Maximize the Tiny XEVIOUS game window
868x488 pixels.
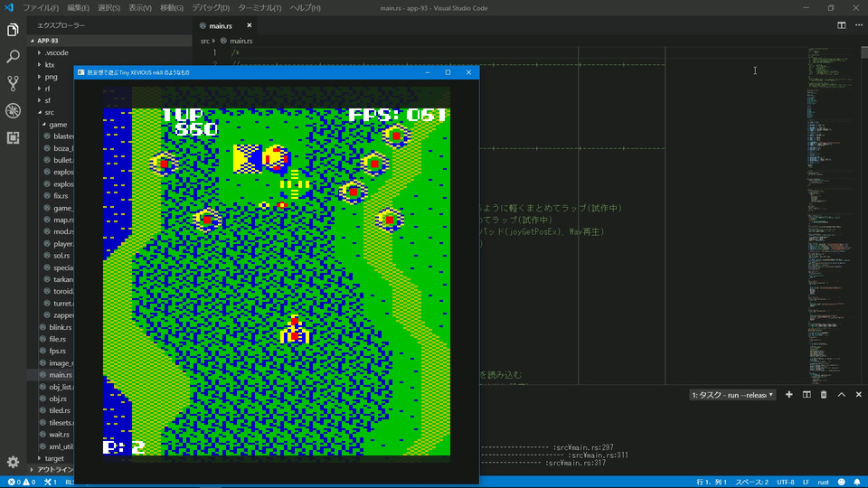tap(448, 72)
